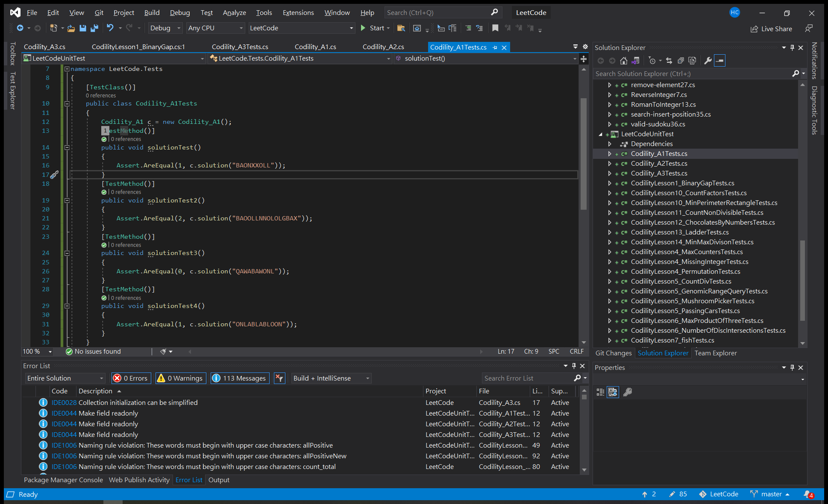Click the Home icon in Solution Explorer
Image resolution: width=828 pixels, height=504 pixels.
(624, 61)
